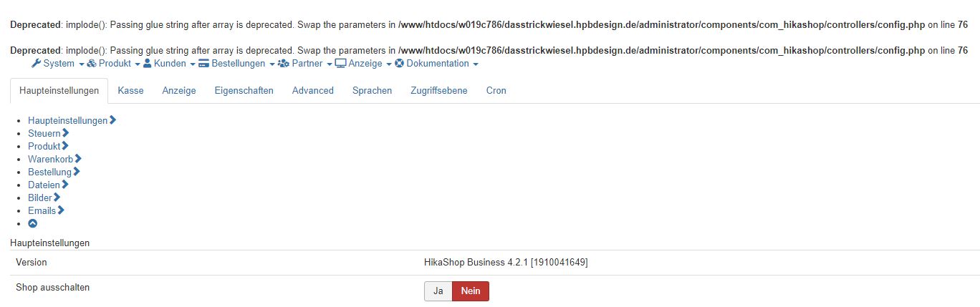980x307 pixels.
Task: Jump to the Steuern section link
Action: (44, 133)
